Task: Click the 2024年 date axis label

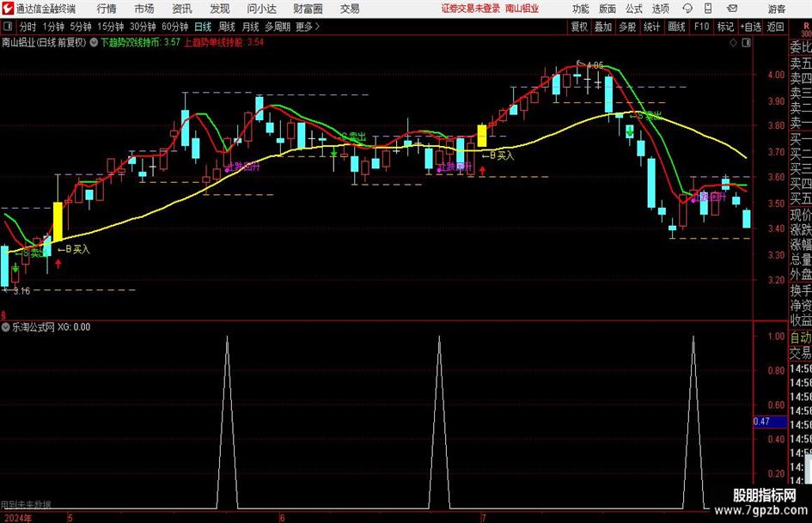Action: (x=17, y=518)
